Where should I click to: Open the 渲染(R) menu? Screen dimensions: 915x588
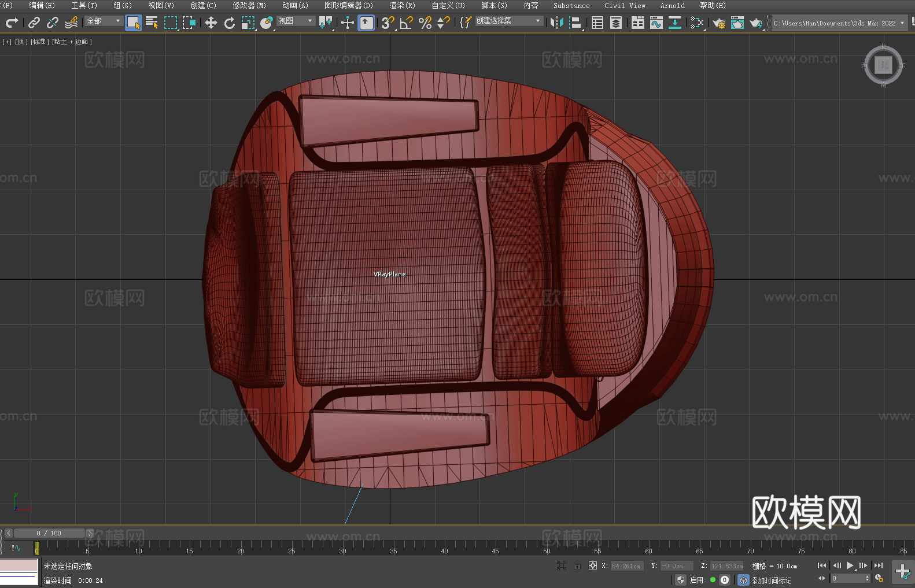(403, 5)
